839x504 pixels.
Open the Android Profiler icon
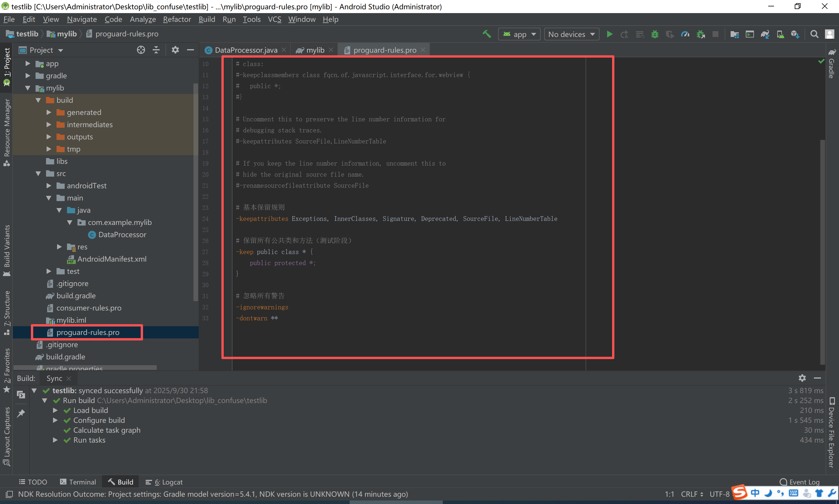click(x=685, y=34)
